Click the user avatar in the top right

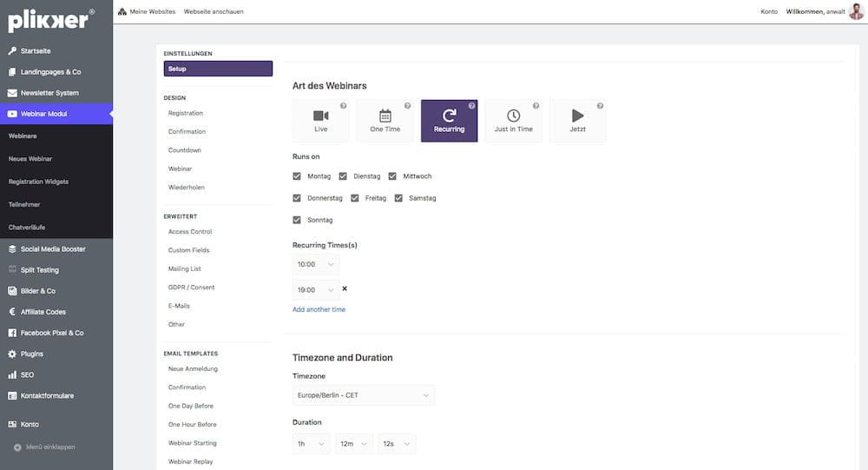pos(856,11)
